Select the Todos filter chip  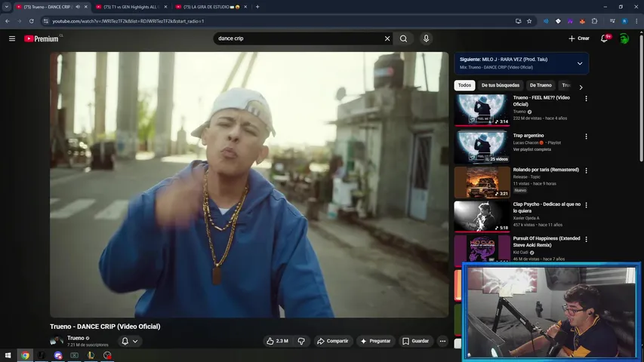click(464, 85)
